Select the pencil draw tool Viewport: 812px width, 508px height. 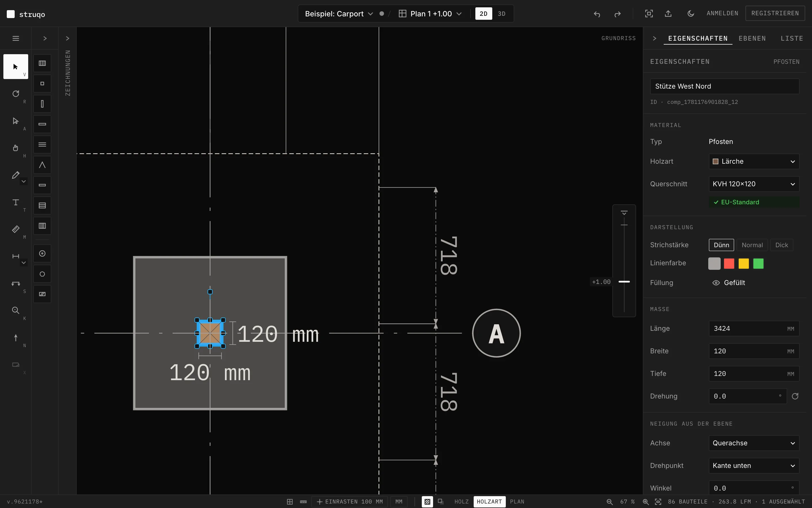click(16, 175)
